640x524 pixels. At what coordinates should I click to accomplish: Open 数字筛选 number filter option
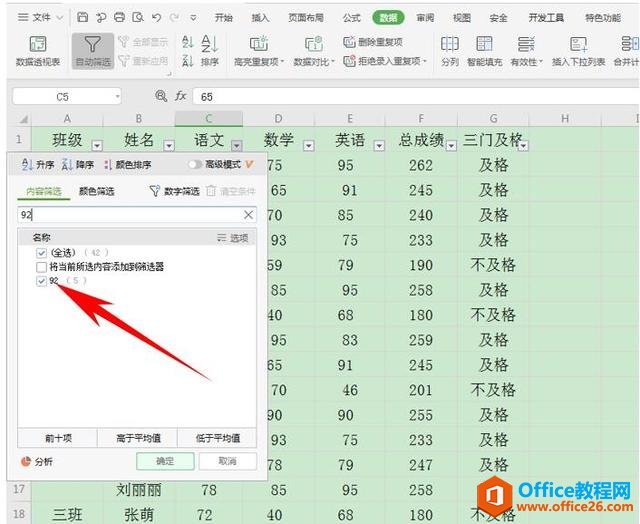tap(174, 191)
